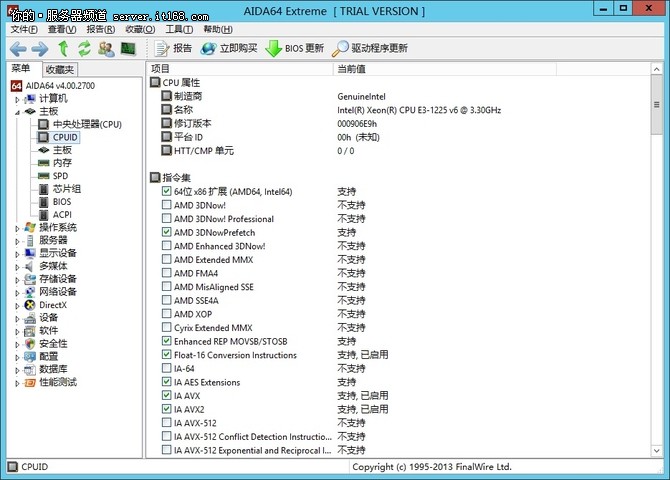Toggle IA AVX-512 checkbox

point(167,423)
